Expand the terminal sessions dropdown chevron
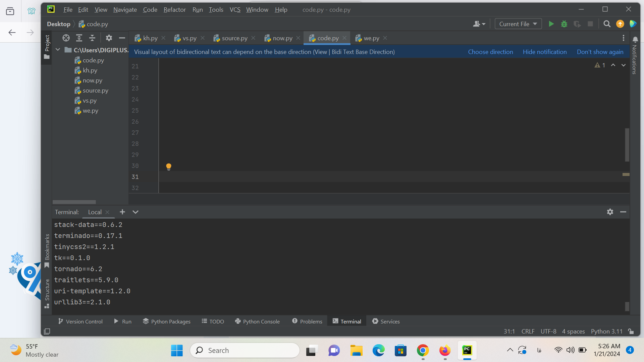644x362 pixels. click(136, 212)
